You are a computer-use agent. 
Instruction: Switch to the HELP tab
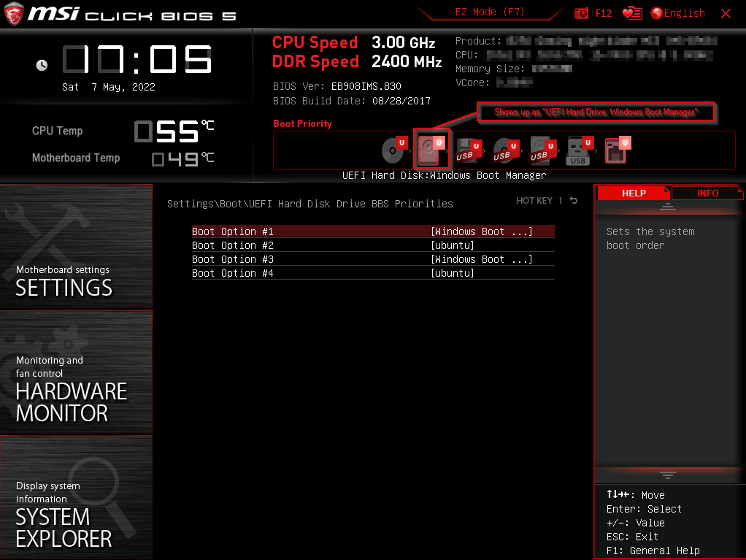click(634, 193)
